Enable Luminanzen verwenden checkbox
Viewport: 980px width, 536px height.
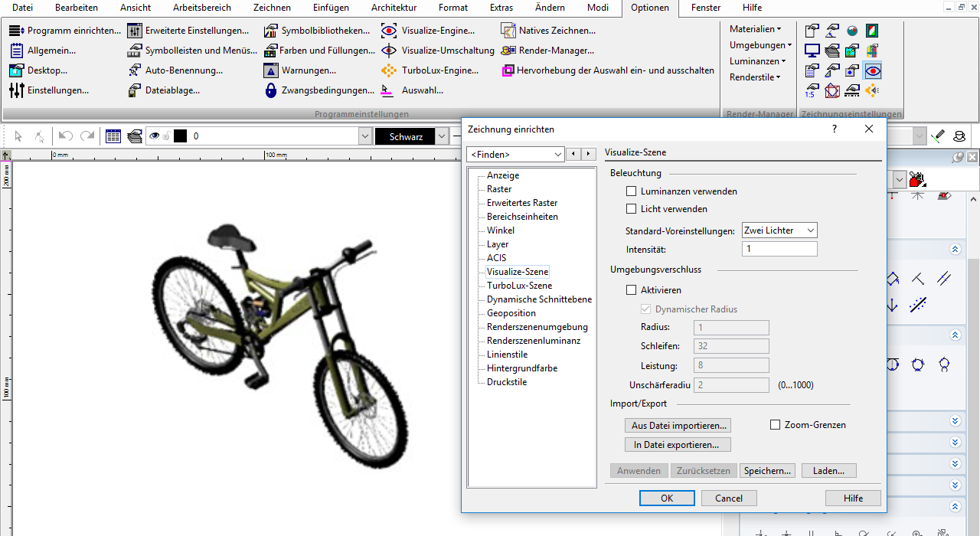pyautogui.click(x=632, y=191)
